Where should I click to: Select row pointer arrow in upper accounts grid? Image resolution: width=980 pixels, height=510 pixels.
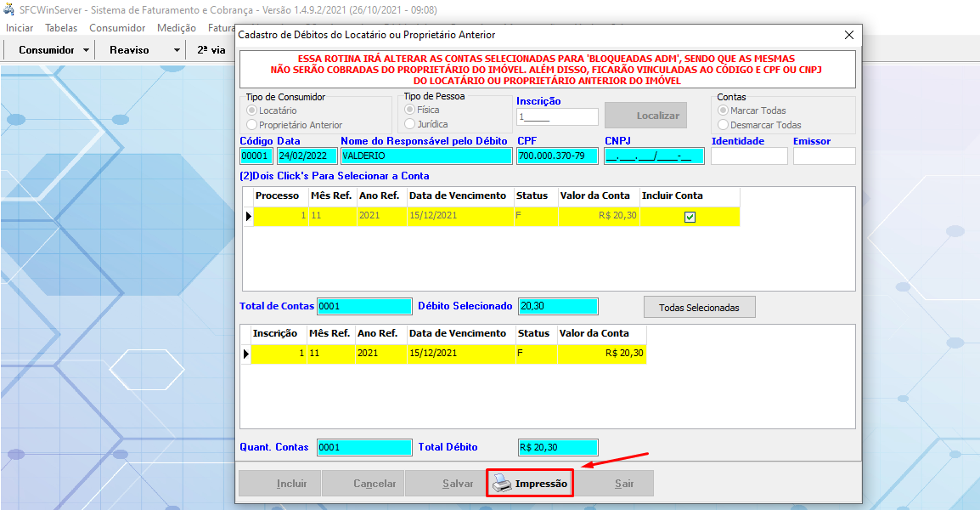(249, 217)
